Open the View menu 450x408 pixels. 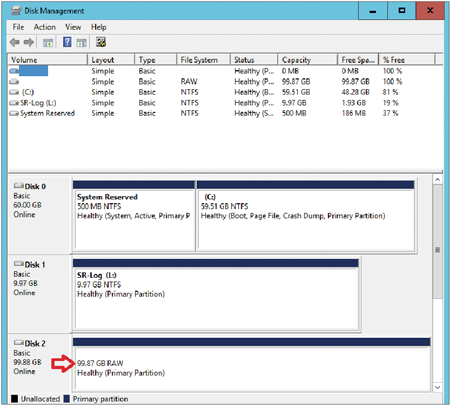click(73, 27)
